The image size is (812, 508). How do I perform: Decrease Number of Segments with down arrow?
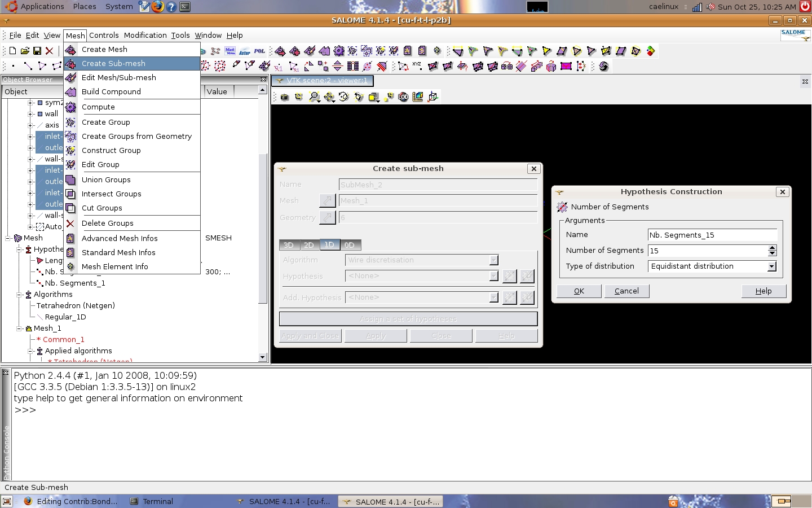(x=773, y=253)
